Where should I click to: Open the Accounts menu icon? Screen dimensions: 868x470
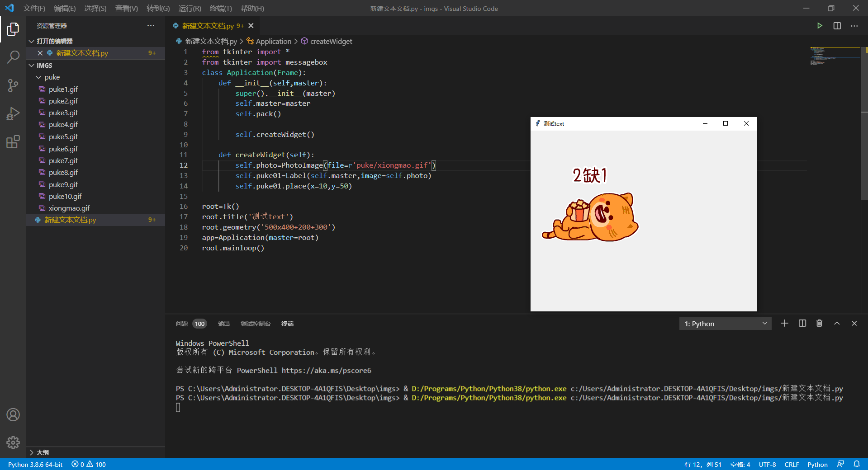point(13,414)
